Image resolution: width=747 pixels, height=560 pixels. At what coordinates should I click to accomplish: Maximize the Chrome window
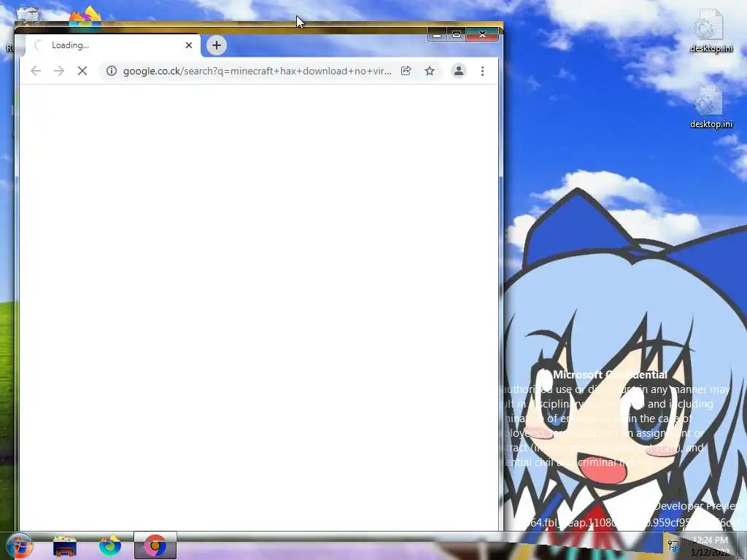point(457,34)
